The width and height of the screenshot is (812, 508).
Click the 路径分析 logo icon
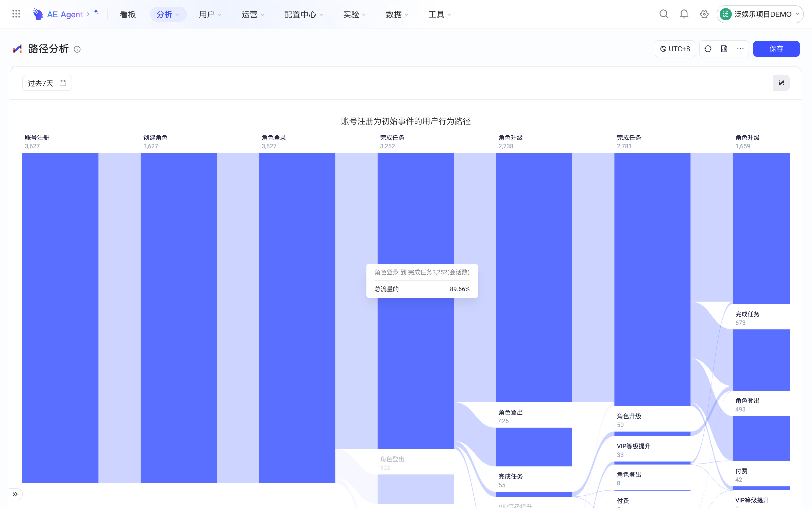coord(17,49)
